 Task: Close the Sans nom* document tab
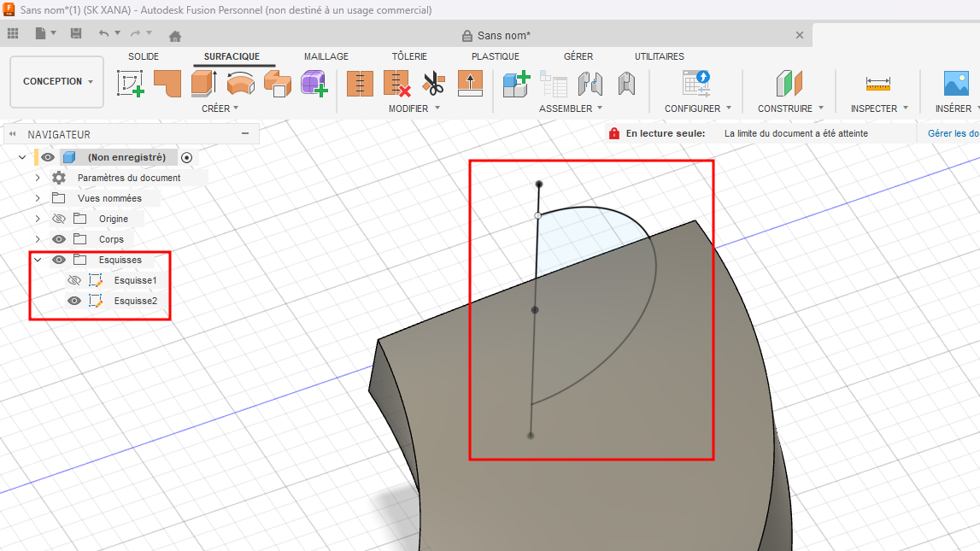pos(800,35)
